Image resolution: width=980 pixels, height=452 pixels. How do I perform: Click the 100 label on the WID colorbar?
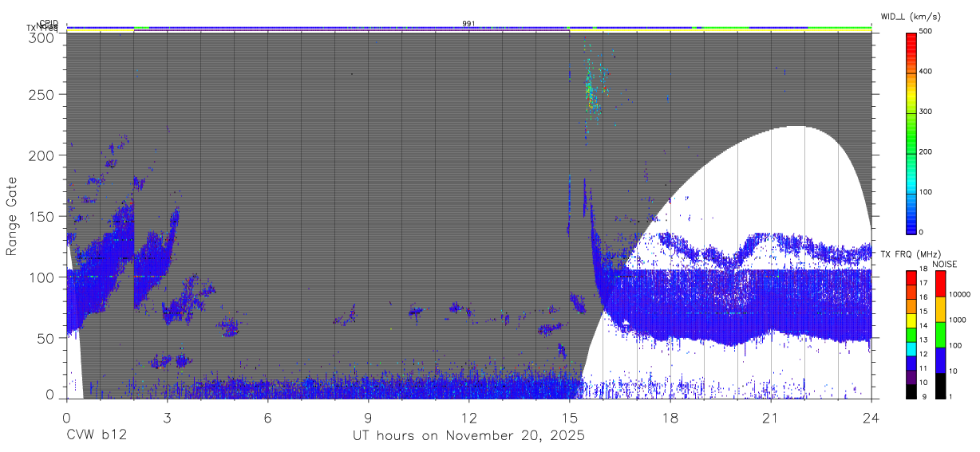pyautogui.click(x=927, y=192)
